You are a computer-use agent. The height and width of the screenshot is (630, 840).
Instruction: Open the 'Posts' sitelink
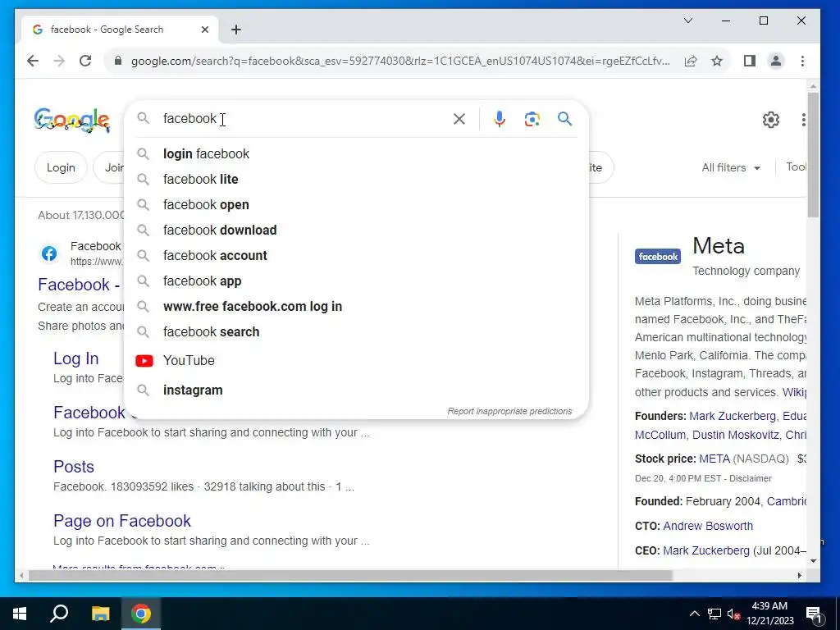(x=74, y=467)
